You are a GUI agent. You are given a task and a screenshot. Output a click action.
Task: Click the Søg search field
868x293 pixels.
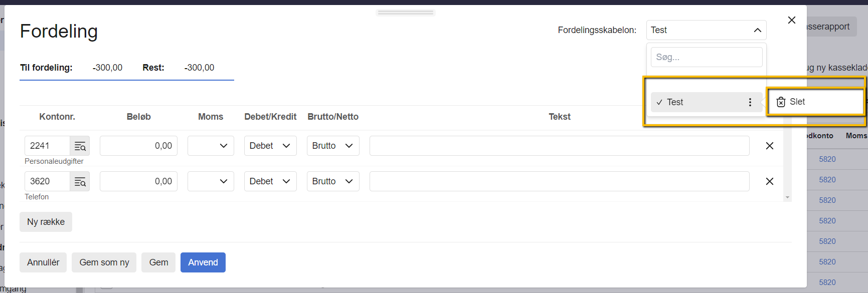pyautogui.click(x=706, y=57)
